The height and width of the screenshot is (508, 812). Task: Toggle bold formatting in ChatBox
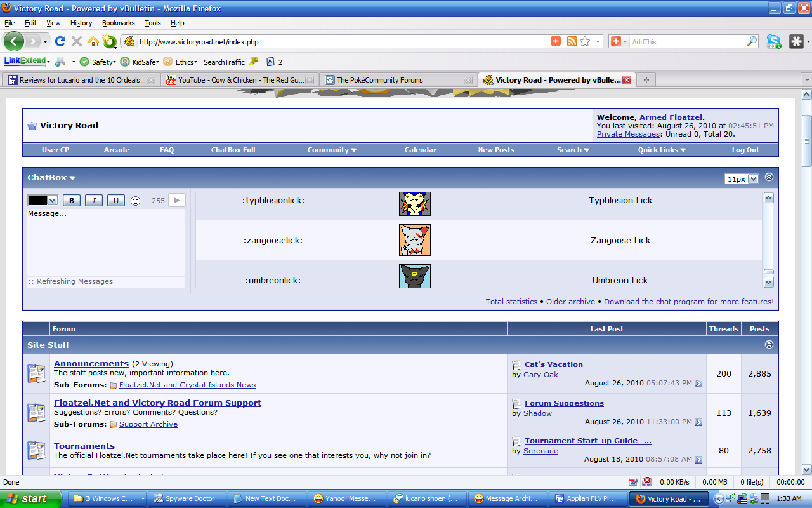(x=71, y=201)
